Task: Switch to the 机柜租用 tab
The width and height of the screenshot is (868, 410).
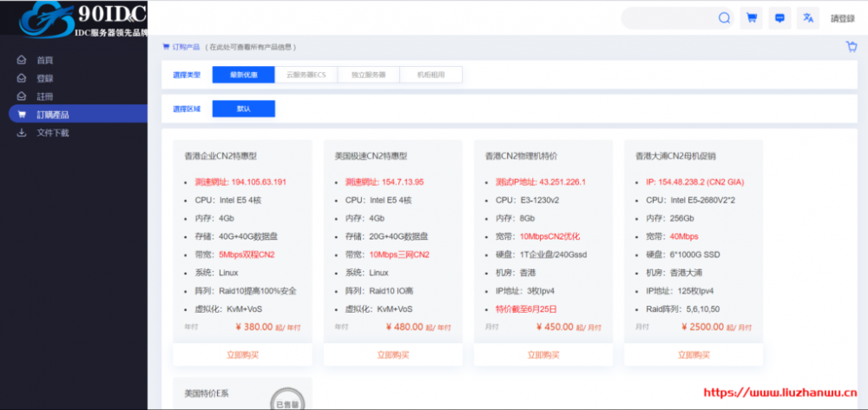Action: tap(431, 75)
